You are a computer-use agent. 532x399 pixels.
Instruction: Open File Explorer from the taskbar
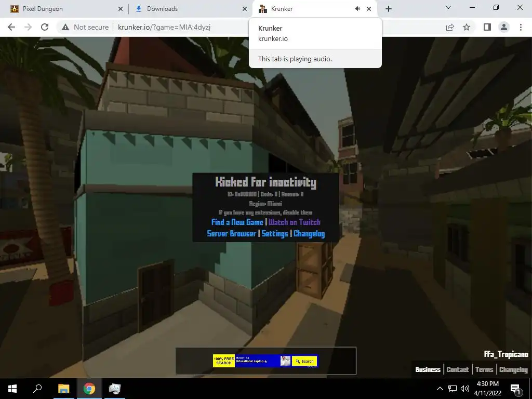point(63,389)
